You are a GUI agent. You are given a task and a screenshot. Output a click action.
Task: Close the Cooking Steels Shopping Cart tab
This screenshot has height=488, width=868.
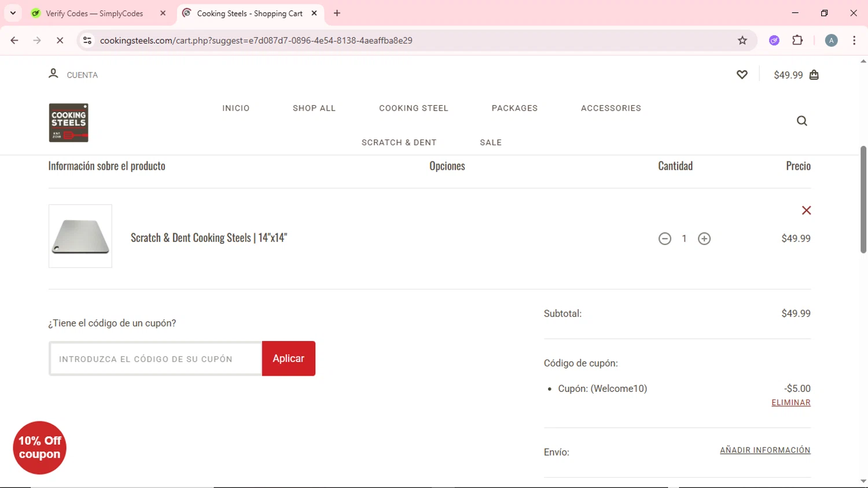[314, 13]
